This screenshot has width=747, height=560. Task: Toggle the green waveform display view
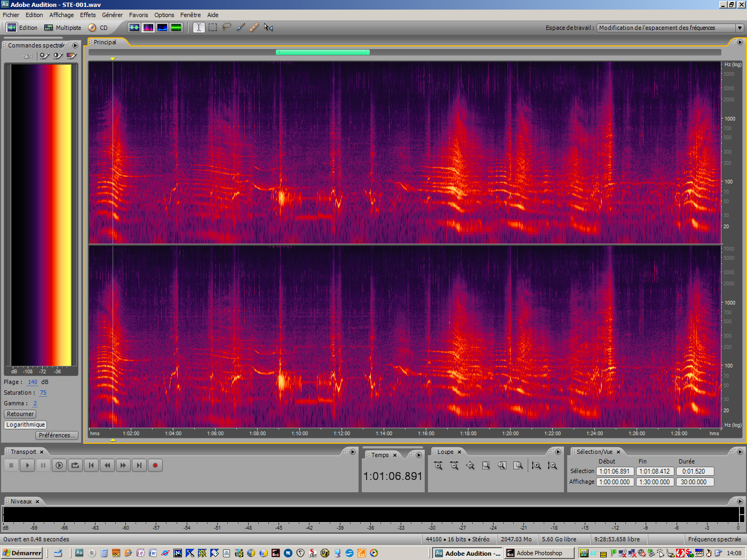176,27
